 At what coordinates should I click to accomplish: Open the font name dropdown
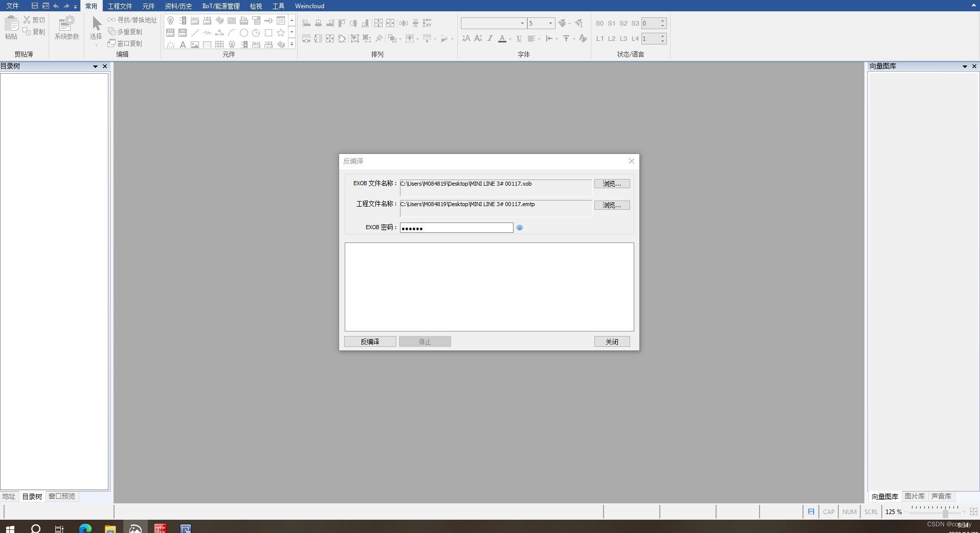522,24
